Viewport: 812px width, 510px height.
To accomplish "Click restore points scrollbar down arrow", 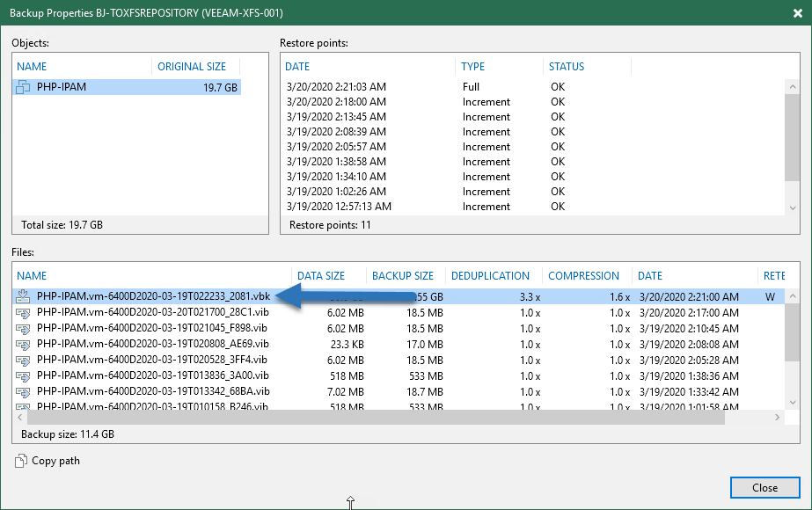I will (793, 208).
